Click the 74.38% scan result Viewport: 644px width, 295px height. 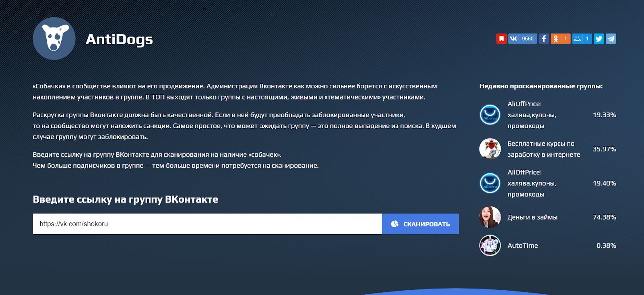604,217
